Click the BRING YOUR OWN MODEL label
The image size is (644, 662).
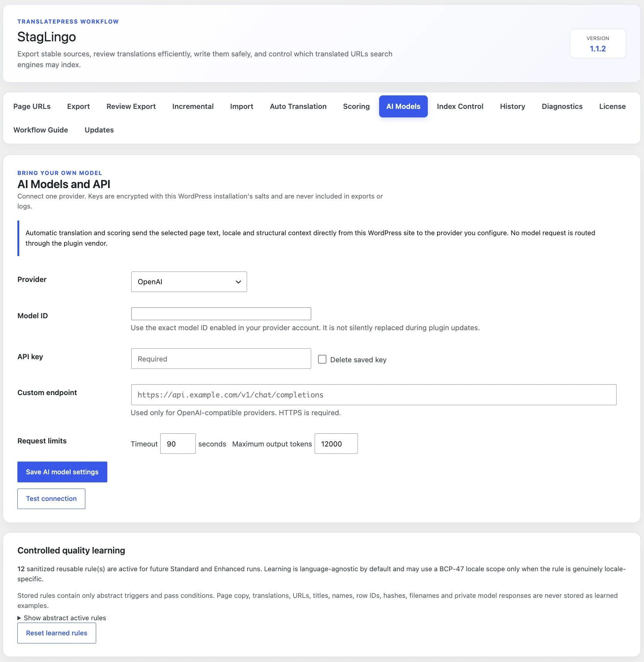[x=60, y=173]
